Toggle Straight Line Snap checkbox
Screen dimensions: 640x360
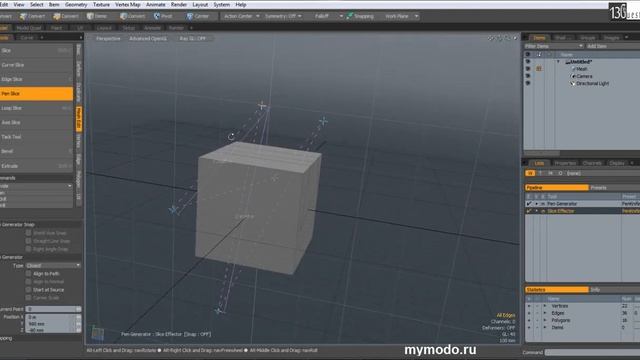pyautogui.click(x=28, y=241)
